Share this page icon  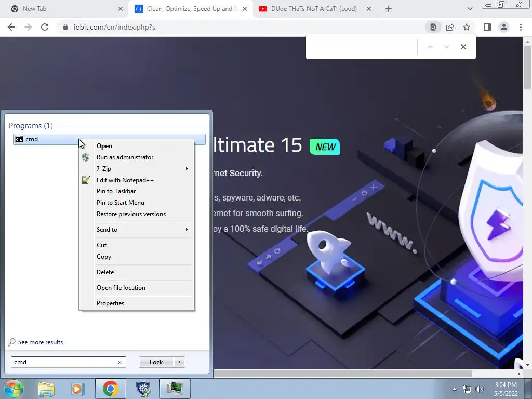(x=450, y=27)
